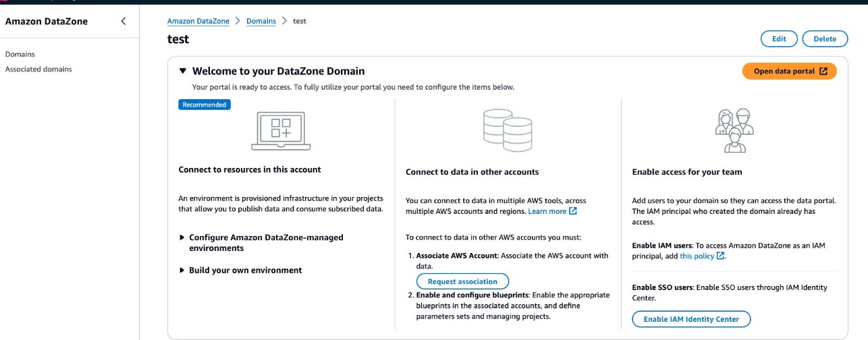Click the Open data portal button
This screenshot has height=340, width=868.
790,71
